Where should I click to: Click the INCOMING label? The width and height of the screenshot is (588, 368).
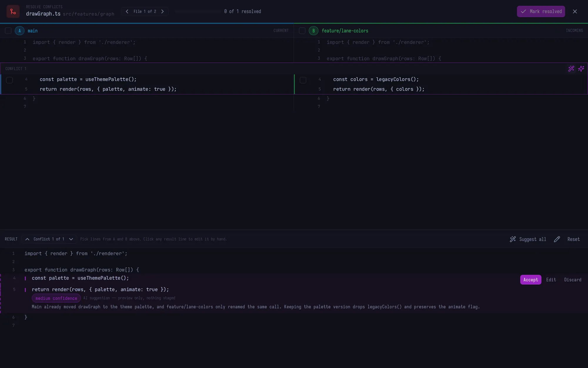click(x=574, y=31)
